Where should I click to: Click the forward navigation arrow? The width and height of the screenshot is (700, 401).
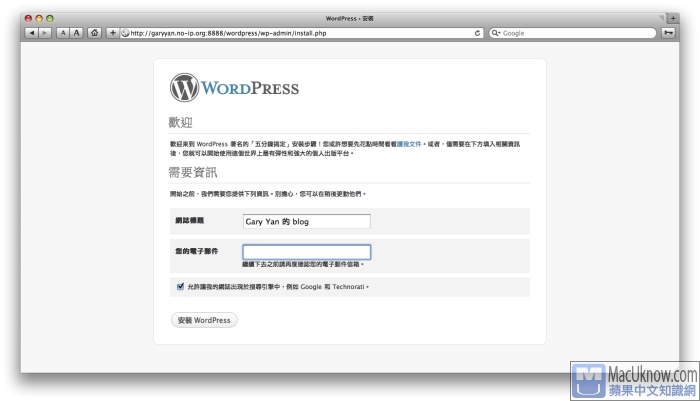click(x=45, y=33)
